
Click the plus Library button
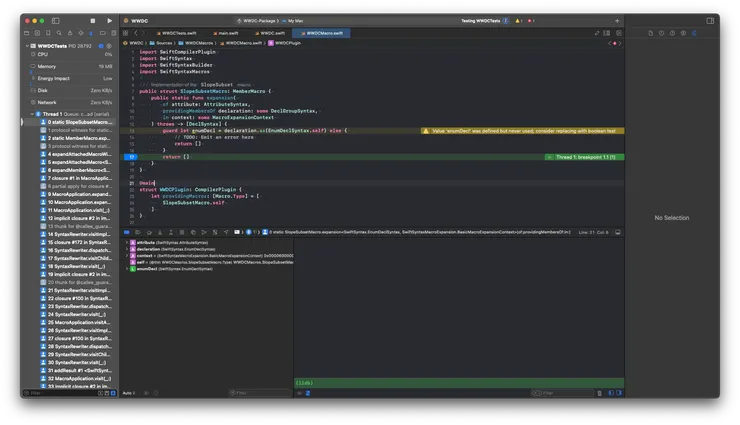point(617,20)
